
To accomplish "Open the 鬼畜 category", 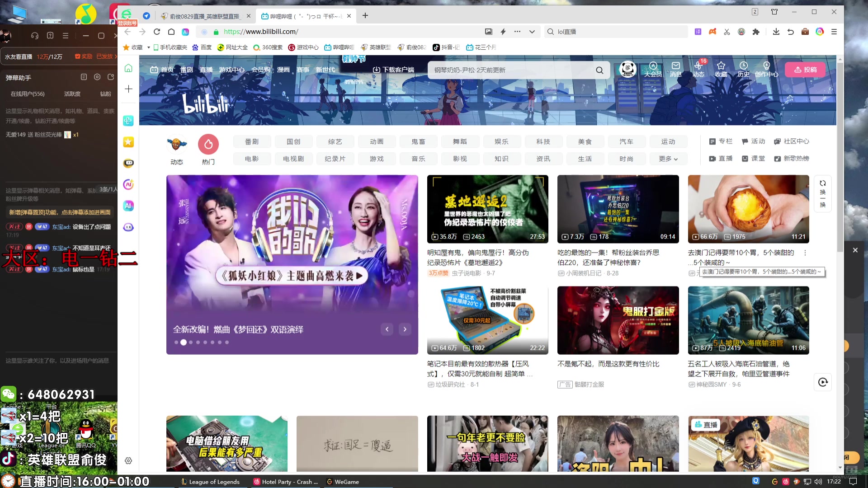I will [419, 141].
